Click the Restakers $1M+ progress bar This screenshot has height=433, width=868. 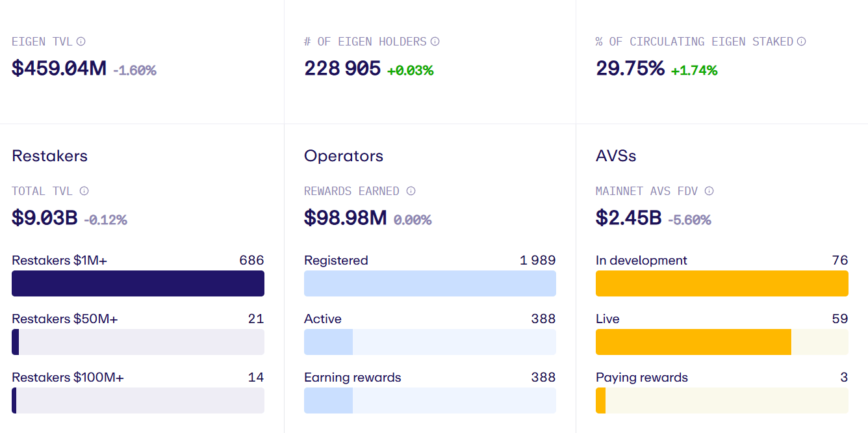point(138,283)
